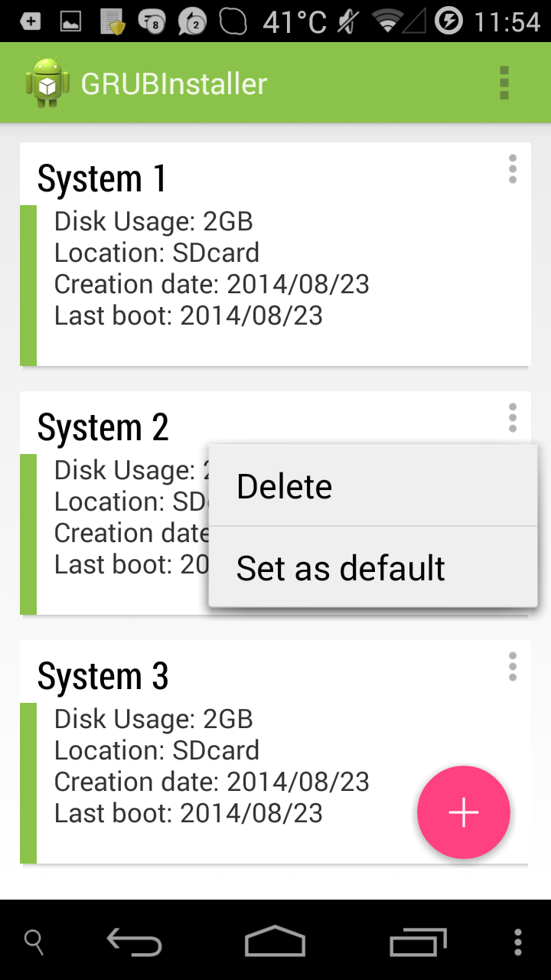Select the System 1 card title
Viewport: 551px width, 980px height.
coord(103,178)
